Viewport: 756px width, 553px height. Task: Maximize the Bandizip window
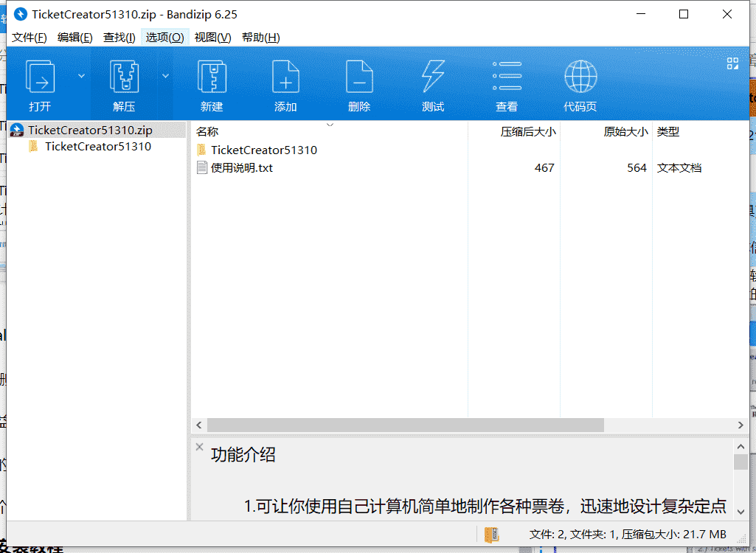(683, 15)
